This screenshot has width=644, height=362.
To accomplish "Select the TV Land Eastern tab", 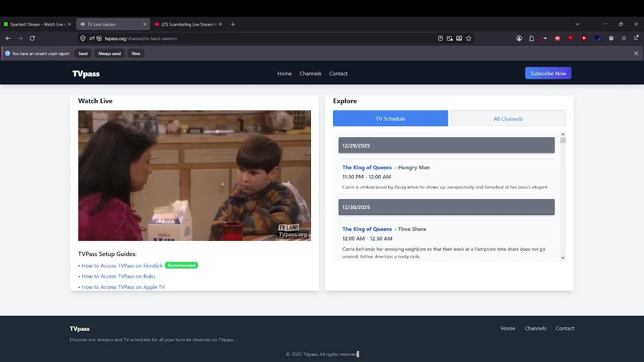I will (113, 24).
